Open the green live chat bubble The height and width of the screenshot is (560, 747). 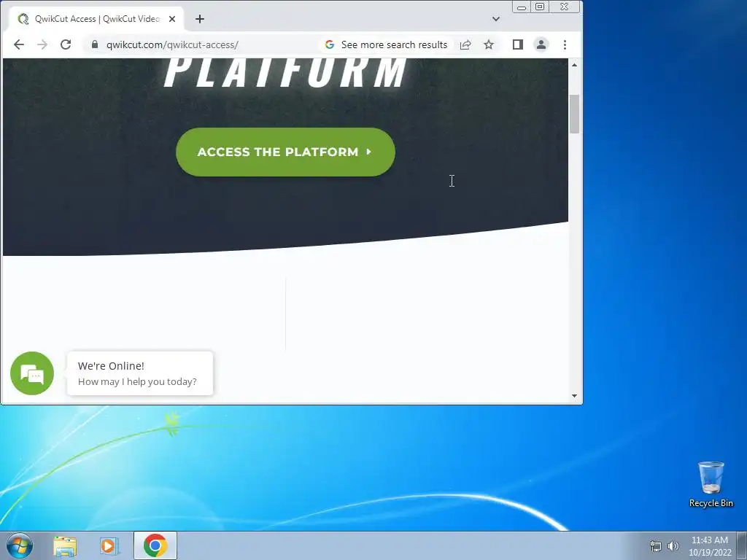point(32,373)
